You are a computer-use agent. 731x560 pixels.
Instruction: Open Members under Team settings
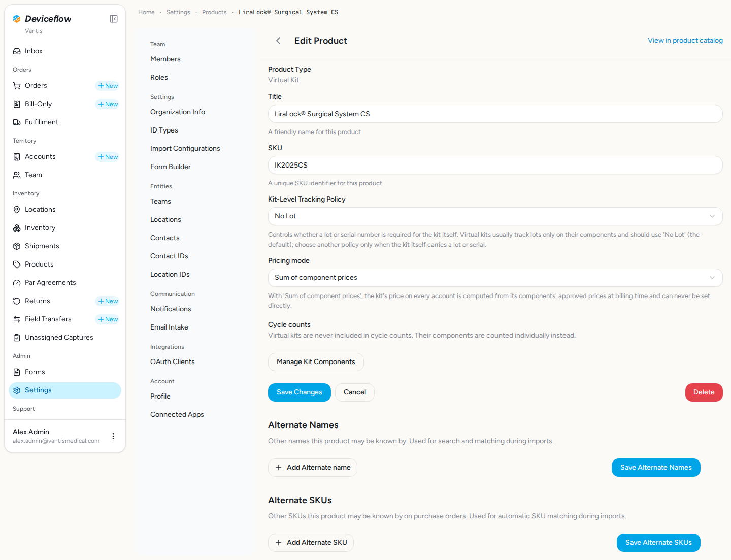[165, 59]
